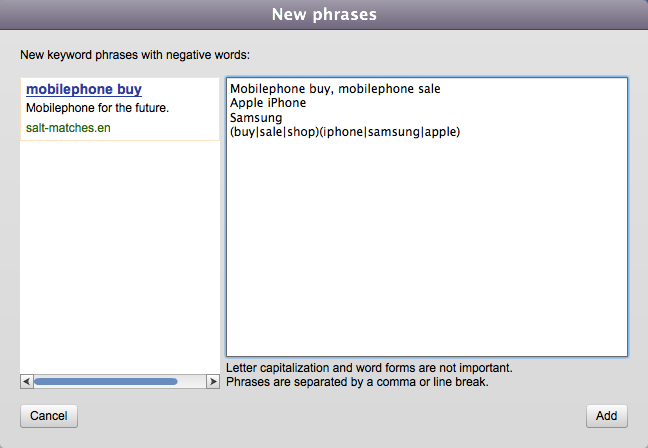648x448 pixels.
Task: Click the scrollbar track right of the thumb
Action: pyautogui.click(x=192, y=381)
